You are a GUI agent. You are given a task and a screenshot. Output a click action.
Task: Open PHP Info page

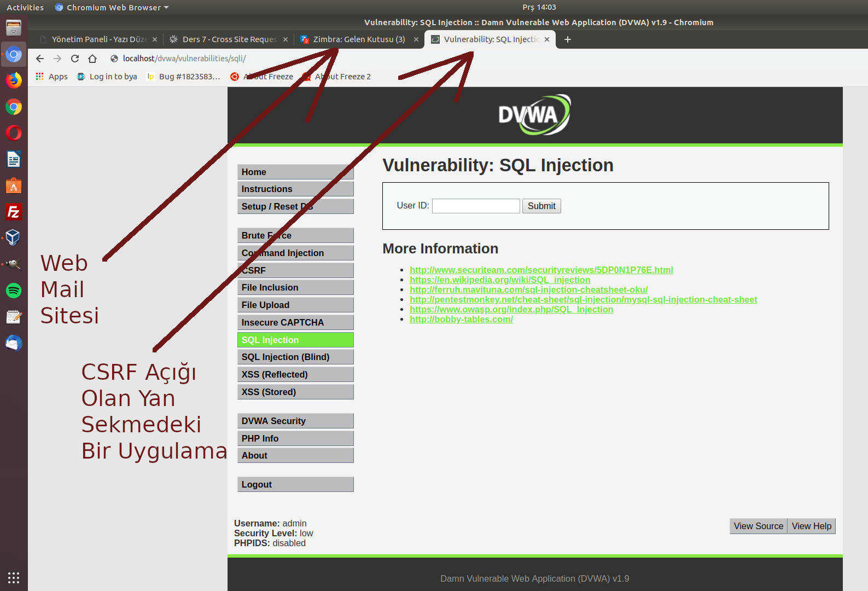(x=295, y=438)
